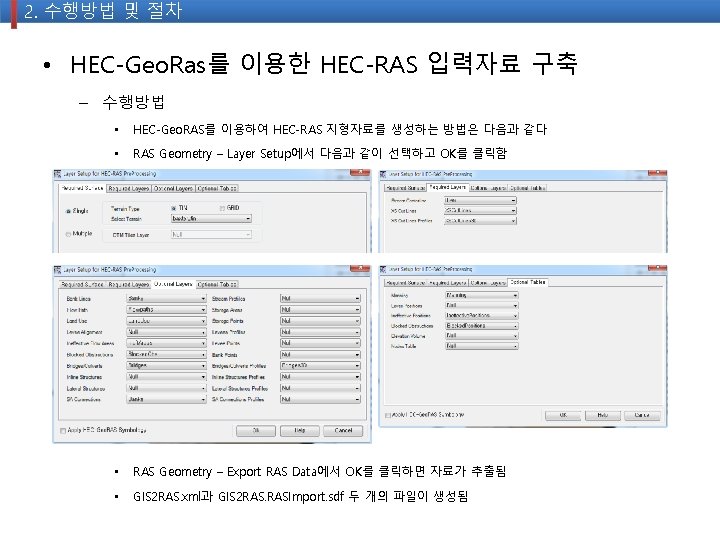Expand the Ineffective Flow Areas dropdown
720x540 pixels.
coord(166,343)
